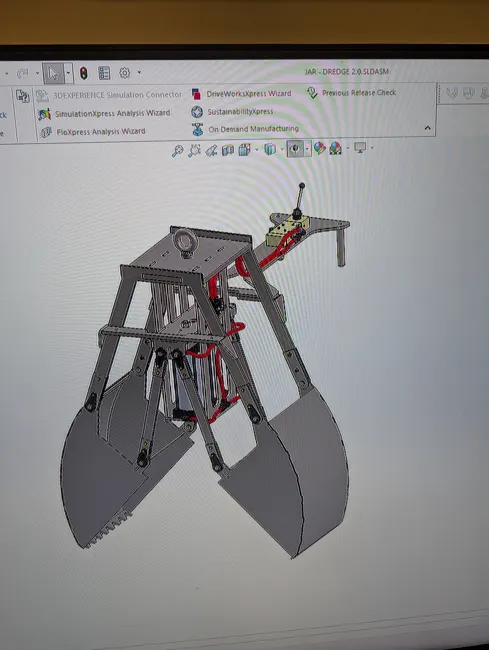Click the Apply Scene icon
Viewport: 489px width, 650px height.
335,148
